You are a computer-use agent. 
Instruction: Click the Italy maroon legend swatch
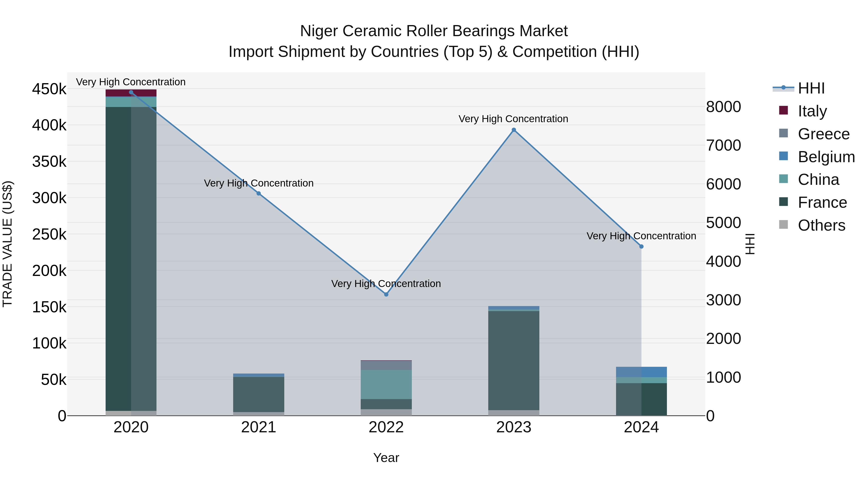(783, 110)
